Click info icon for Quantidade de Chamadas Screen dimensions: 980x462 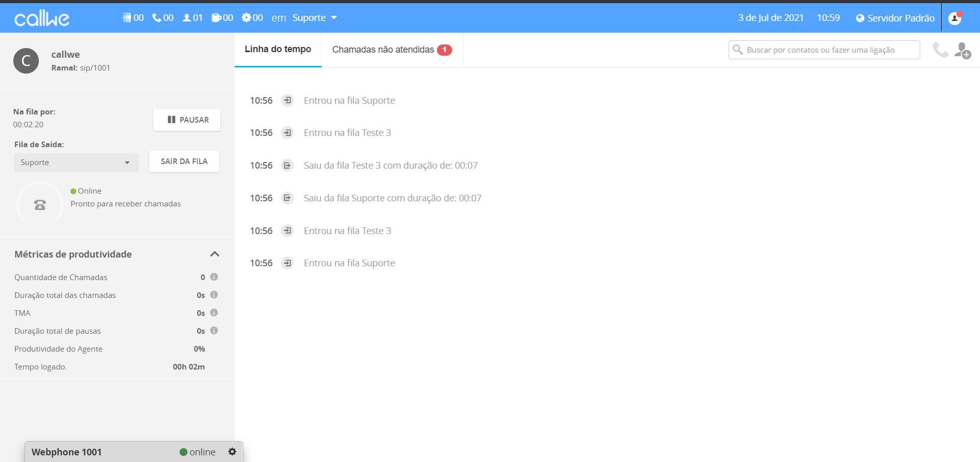[214, 277]
